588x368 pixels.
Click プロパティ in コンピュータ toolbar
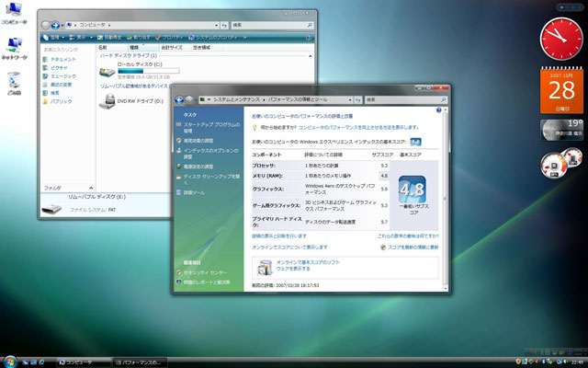[x=169, y=38]
